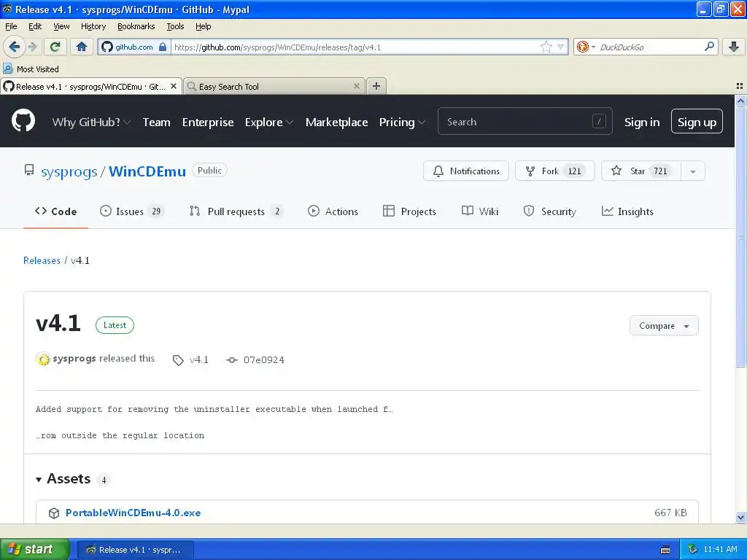Viewport: 747px width, 560px height.
Task: Click the Fork button
Action: coord(554,171)
